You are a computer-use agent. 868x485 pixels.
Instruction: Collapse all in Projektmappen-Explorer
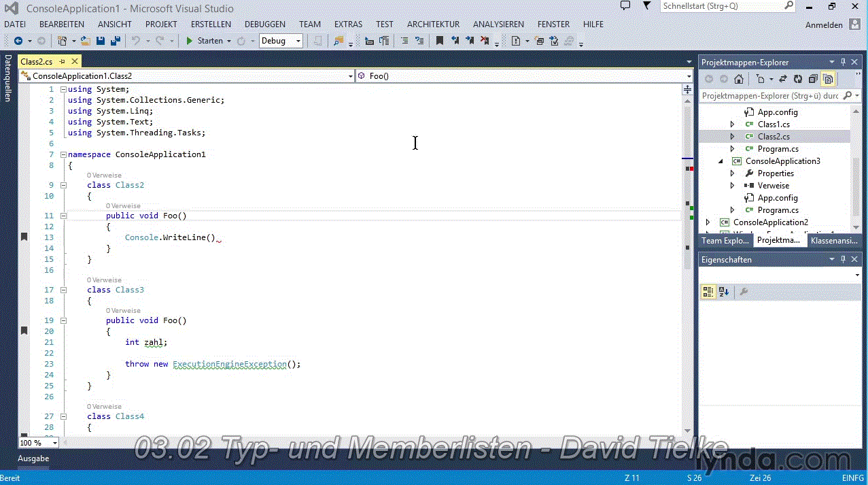(813, 79)
